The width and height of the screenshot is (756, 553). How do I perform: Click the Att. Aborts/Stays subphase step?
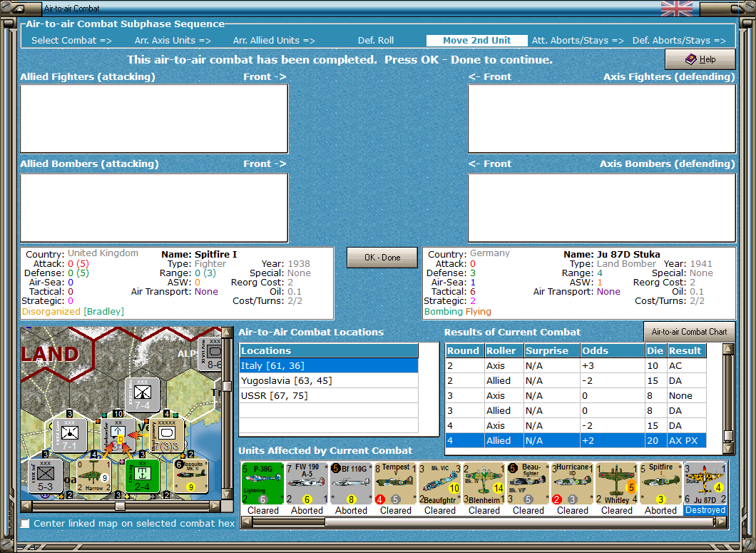(x=578, y=41)
